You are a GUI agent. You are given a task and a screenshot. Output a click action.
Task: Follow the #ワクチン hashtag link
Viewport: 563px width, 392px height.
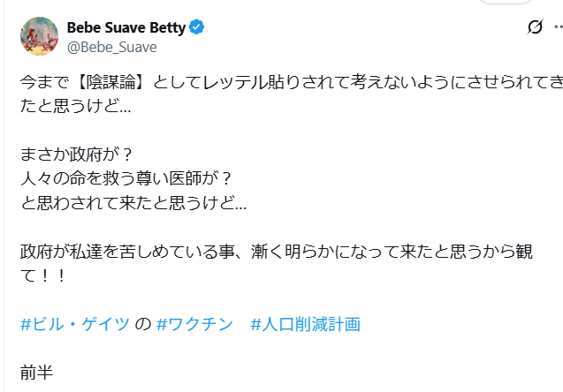[x=194, y=324]
